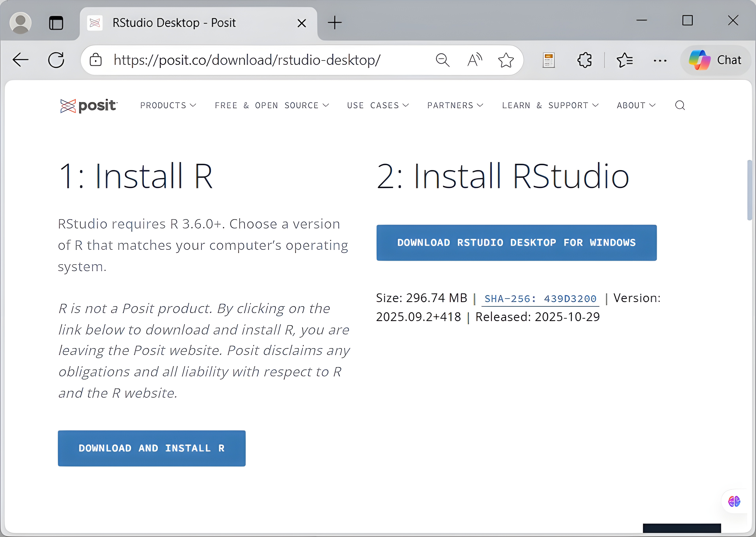The image size is (756, 537).
Task: Open the About navigation menu
Action: (636, 106)
